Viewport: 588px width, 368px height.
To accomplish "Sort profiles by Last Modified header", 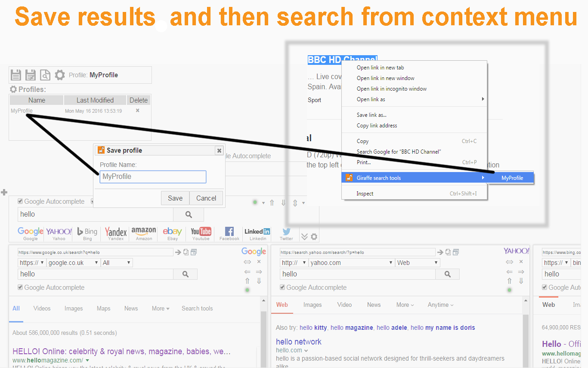I will coord(95,100).
